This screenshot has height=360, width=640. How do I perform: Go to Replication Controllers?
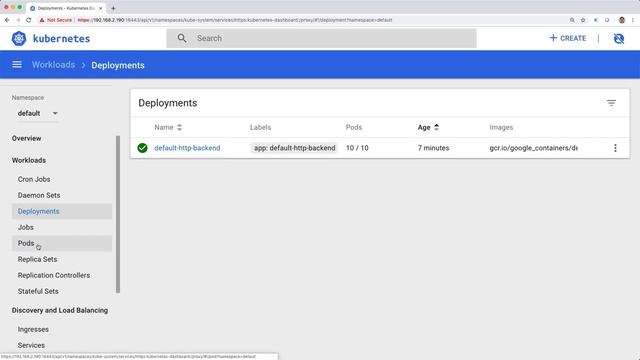click(x=53, y=275)
